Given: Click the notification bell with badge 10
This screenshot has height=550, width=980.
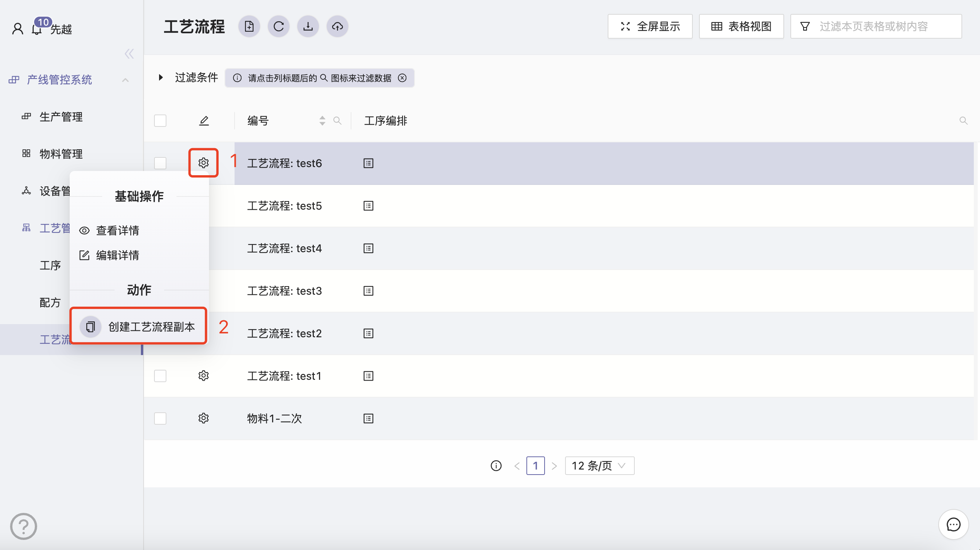Looking at the screenshot, I should (37, 29).
